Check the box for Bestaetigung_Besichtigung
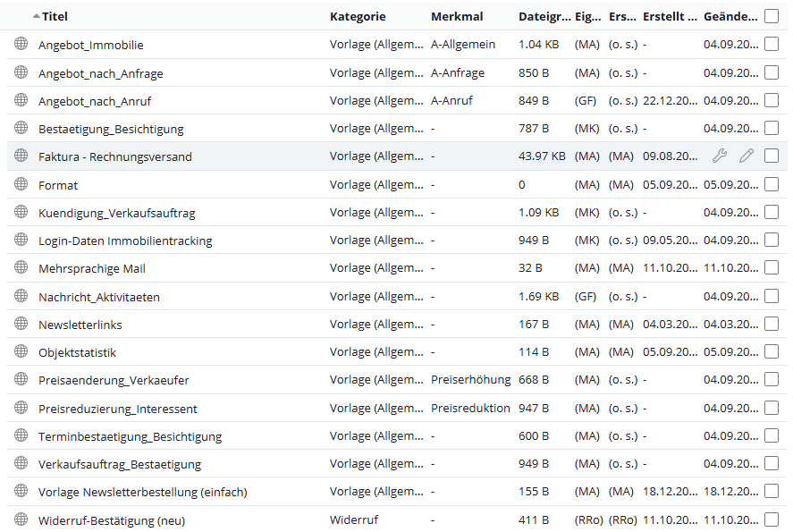Viewport: 793px width, 532px height. click(772, 128)
